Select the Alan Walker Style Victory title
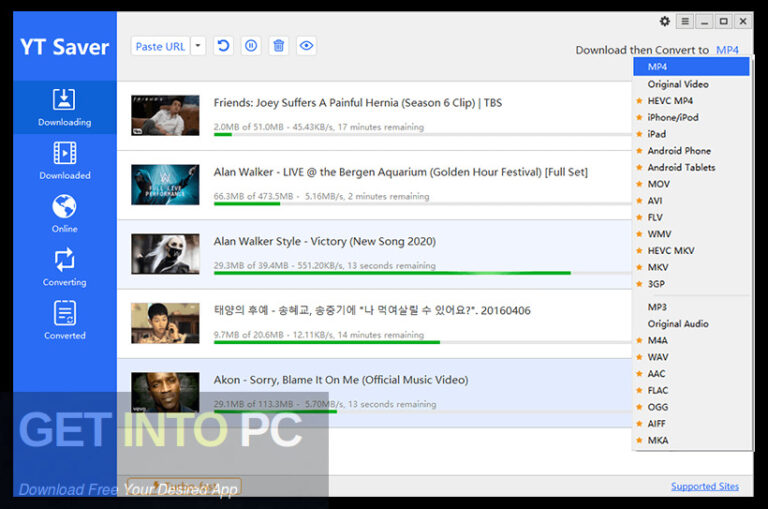This screenshot has height=509, width=768. 325,242
